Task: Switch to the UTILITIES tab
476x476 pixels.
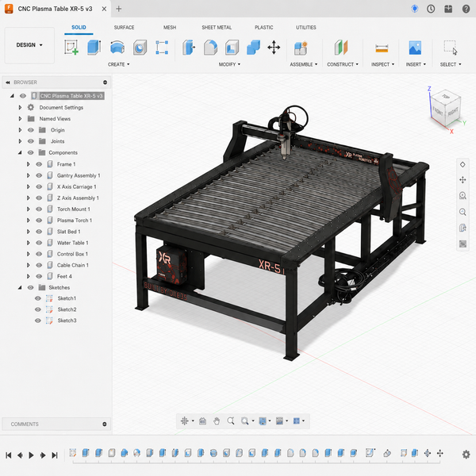Action: tap(306, 27)
